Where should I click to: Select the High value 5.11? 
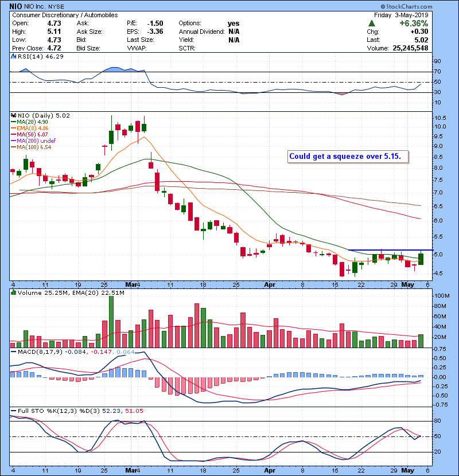coord(54,32)
